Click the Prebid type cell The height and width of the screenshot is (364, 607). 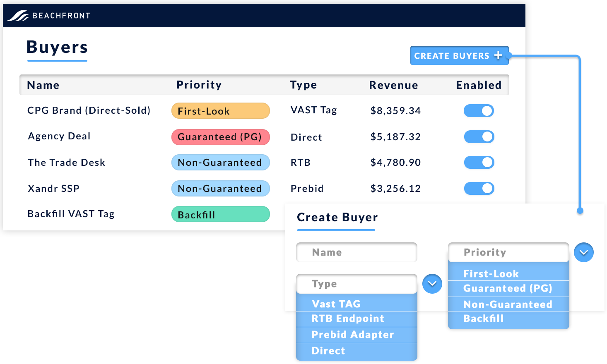click(307, 189)
